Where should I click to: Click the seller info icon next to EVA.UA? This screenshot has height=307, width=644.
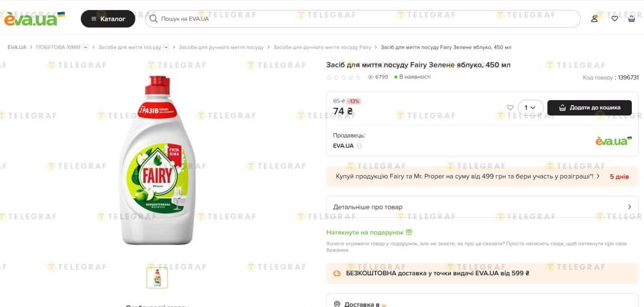click(359, 146)
